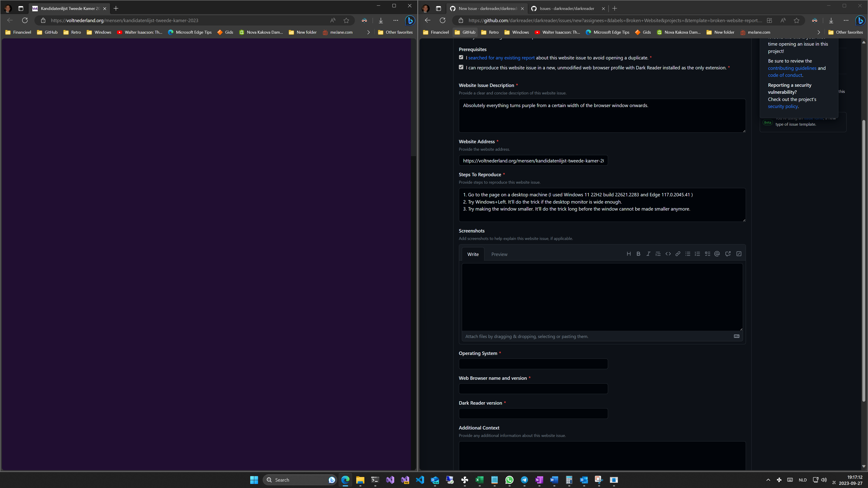The height and width of the screenshot is (488, 868).
Task: Click the GitHub page vertical scrollbar
Action: pyautogui.click(x=863, y=259)
